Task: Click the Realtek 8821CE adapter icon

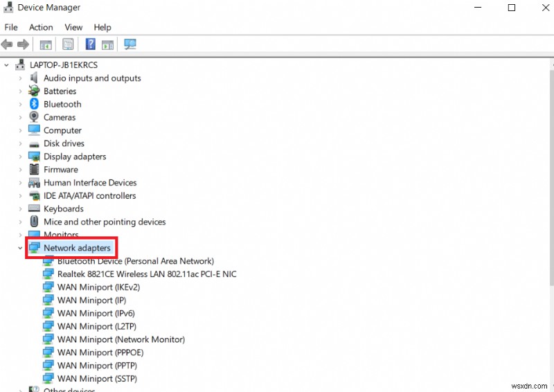Action: coord(48,274)
